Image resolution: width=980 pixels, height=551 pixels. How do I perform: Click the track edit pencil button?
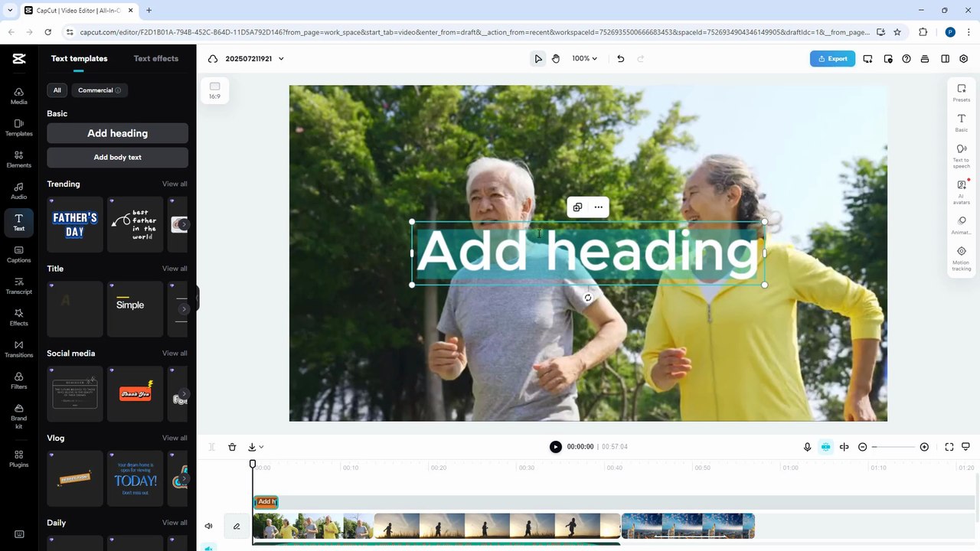tap(237, 526)
